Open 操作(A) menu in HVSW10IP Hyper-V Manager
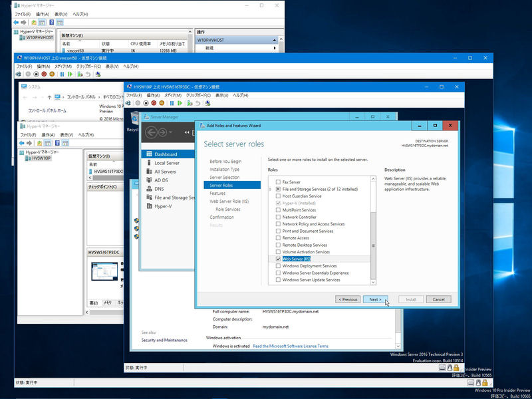The width and height of the screenshot is (532, 399). click(49, 135)
